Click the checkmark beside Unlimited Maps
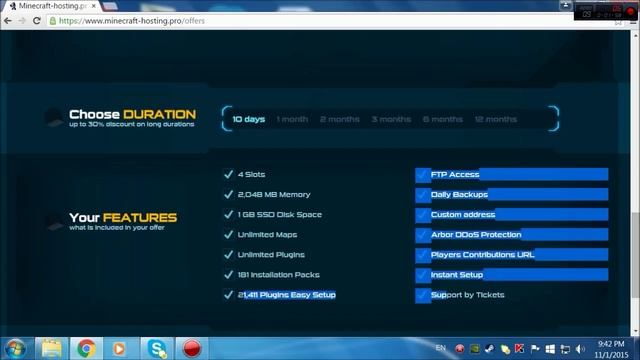This screenshot has height=360, width=640. 229,234
